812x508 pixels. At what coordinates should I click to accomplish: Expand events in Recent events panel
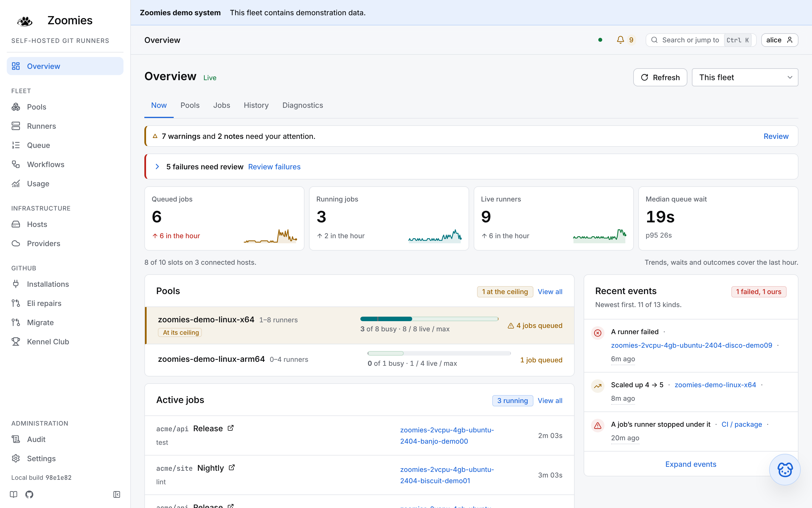(690, 464)
